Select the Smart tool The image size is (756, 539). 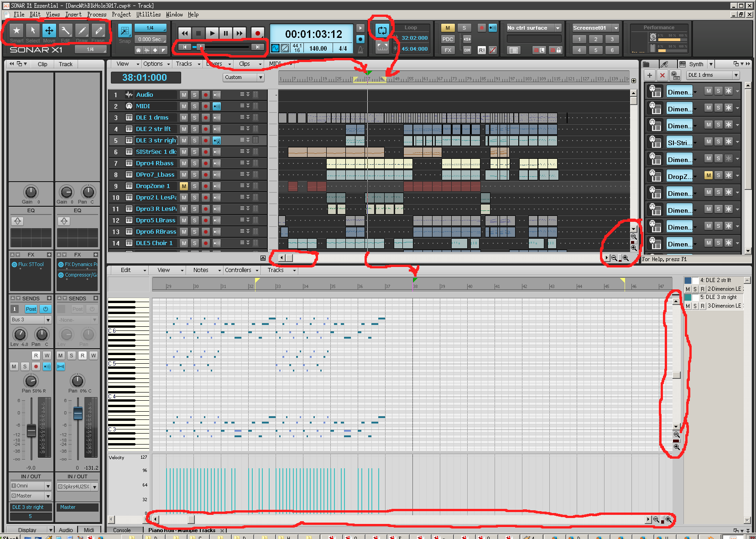click(x=16, y=31)
